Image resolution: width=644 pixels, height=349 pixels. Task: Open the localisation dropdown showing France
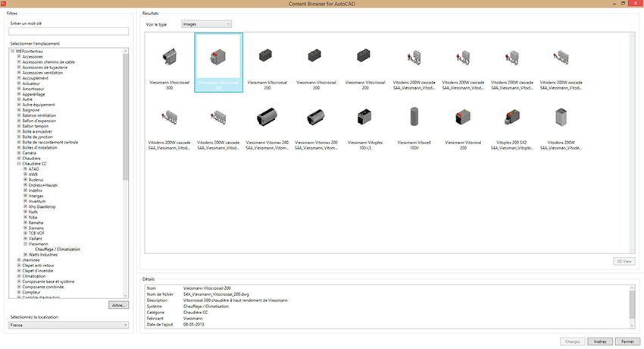coord(69,325)
